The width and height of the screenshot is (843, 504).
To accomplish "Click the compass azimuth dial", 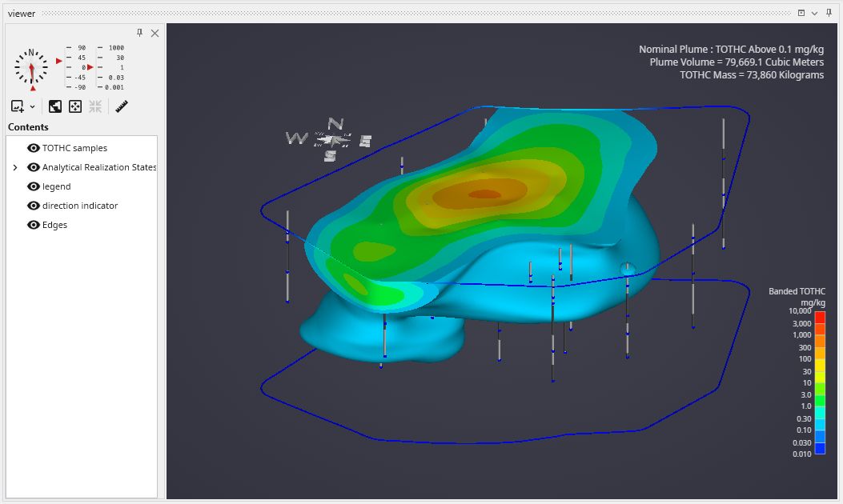I will [x=31, y=68].
